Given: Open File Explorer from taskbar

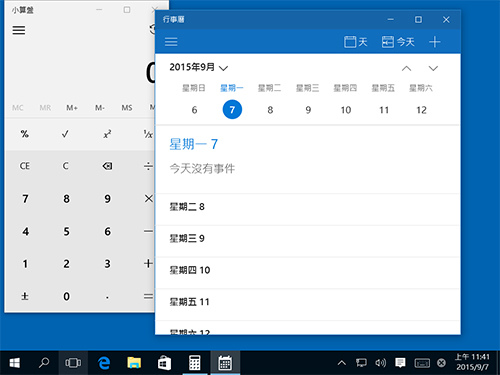Looking at the screenshot, I should tap(134, 363).
